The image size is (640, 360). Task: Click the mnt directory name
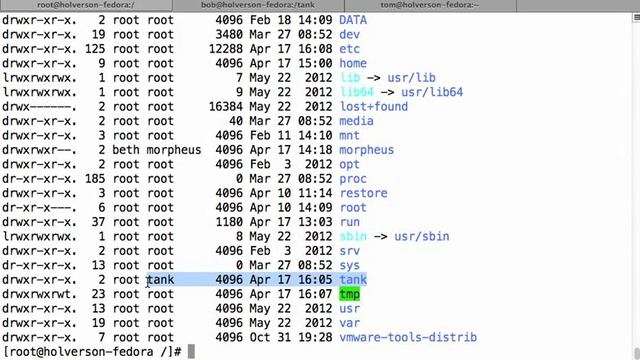[349, 136]
